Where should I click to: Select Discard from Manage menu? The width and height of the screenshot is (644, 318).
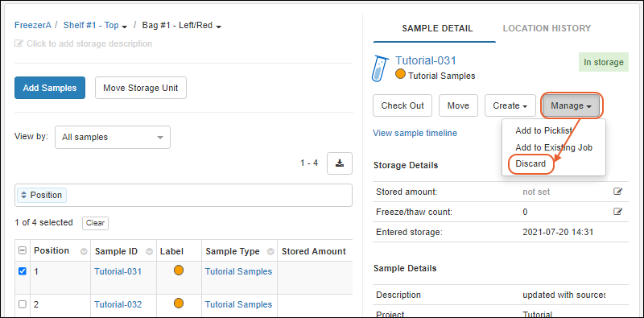530,163
